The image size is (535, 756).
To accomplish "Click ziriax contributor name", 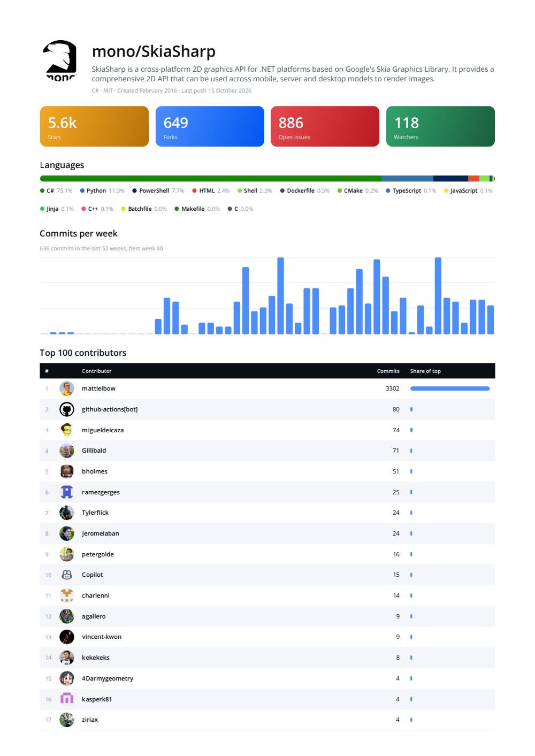I will (x=90, y=720).
